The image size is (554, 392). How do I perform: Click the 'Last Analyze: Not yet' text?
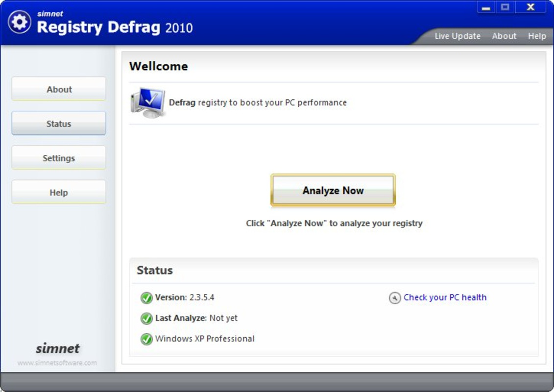tap(196, 318)
